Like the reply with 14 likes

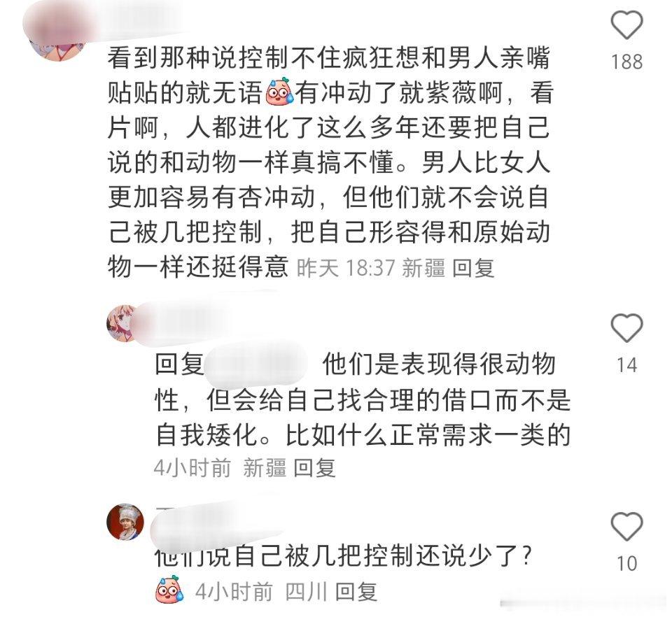tap(626, 328)
